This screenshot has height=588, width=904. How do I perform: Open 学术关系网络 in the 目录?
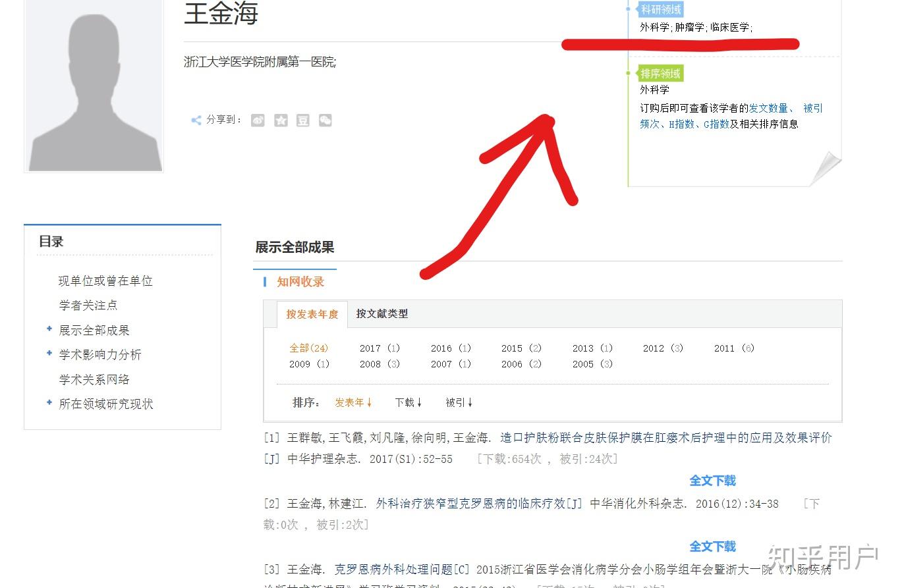pyautogui.click(x=94, y=380)
